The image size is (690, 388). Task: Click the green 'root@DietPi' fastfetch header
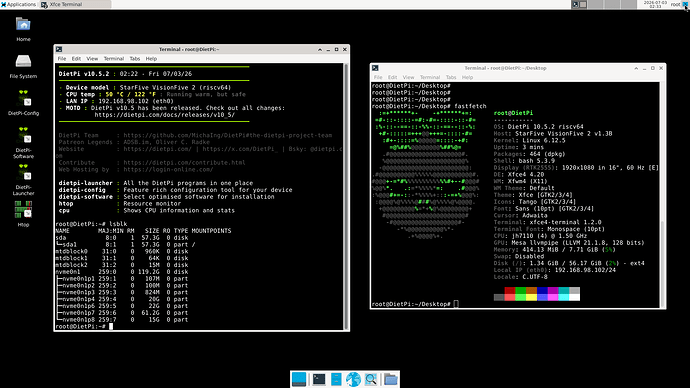coord(513,113)
